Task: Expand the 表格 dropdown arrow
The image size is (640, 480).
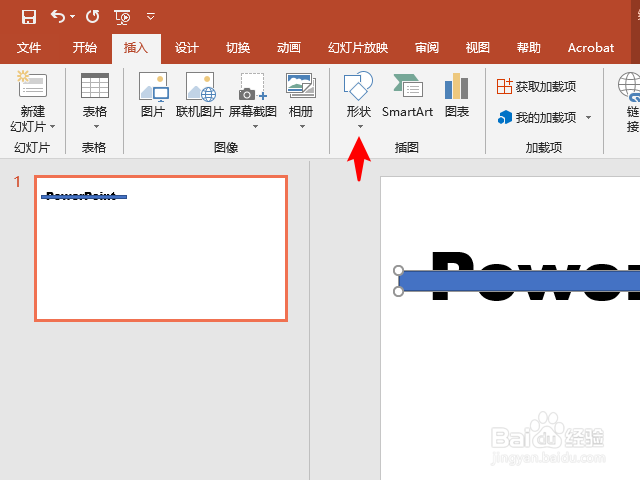Action: coord(96,127)
